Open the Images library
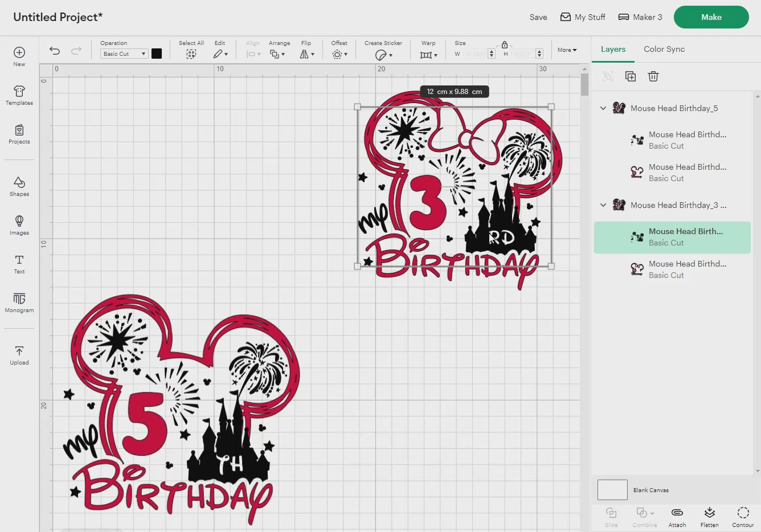 click(19, 225)
